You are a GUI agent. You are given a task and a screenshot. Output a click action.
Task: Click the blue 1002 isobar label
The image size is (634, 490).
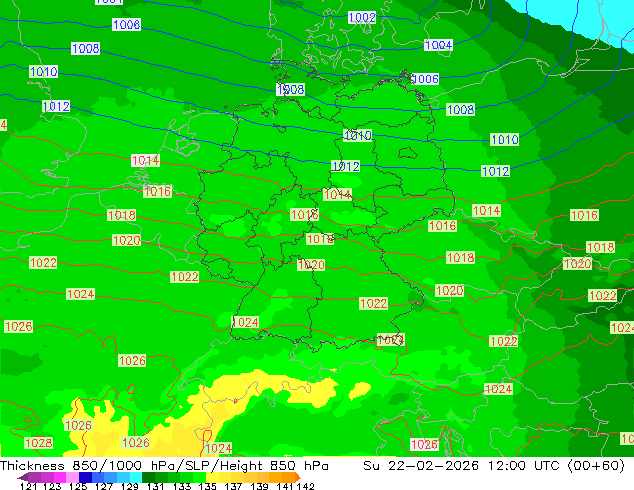(x=362, y=17)
